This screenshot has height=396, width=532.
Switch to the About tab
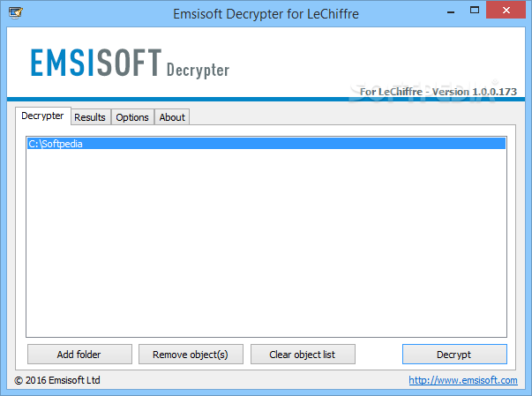[172, 117]
